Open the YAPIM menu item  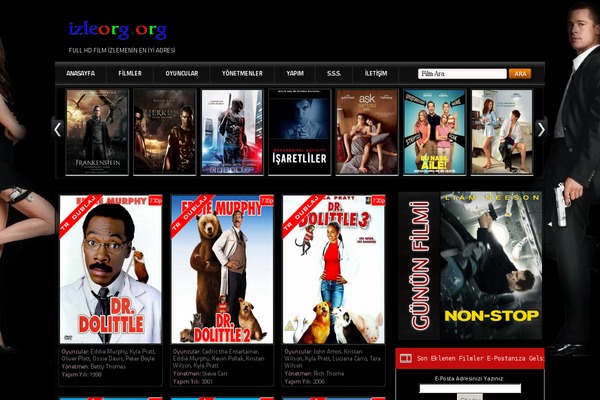(x=295, y=73)
